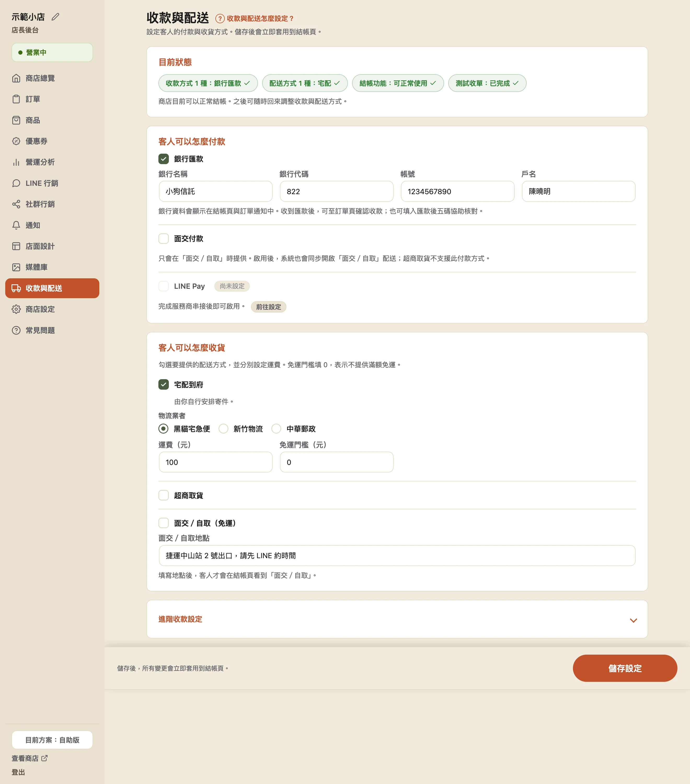Click the 儲存設定 button
The width and height of the screenshot is (690, 784).
tap(625, 668)
